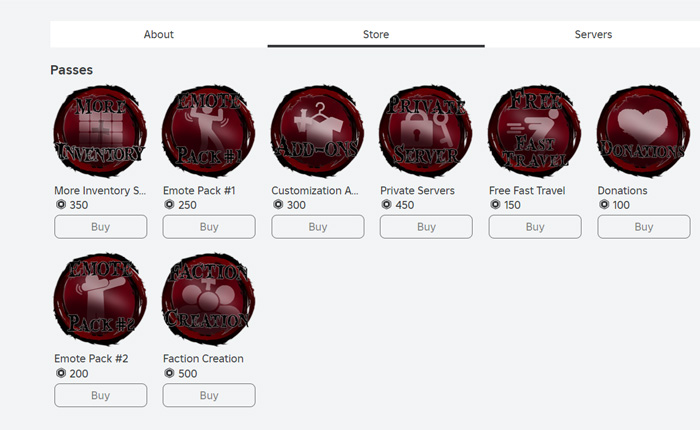The height and width of the screenshot is (430, 700).
Task: Click the Emote Pack #1 badge icon
Action: [x=208, y=131]
